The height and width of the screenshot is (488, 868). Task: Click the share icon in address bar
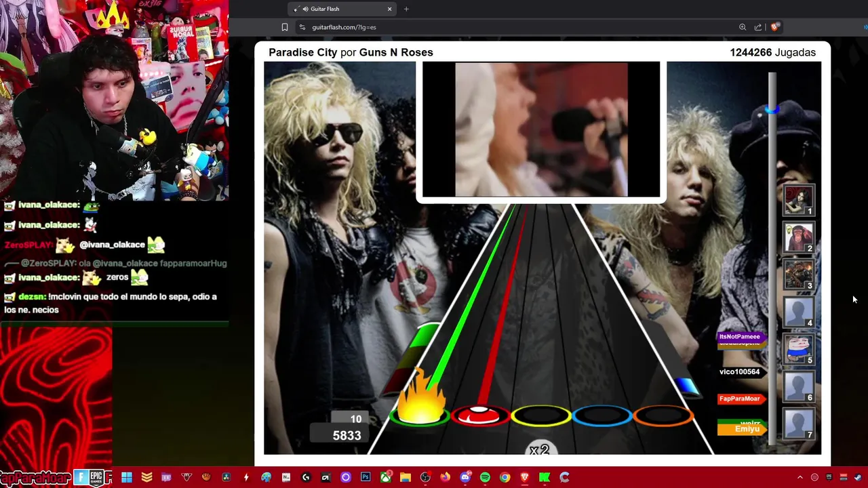(758, 27)
